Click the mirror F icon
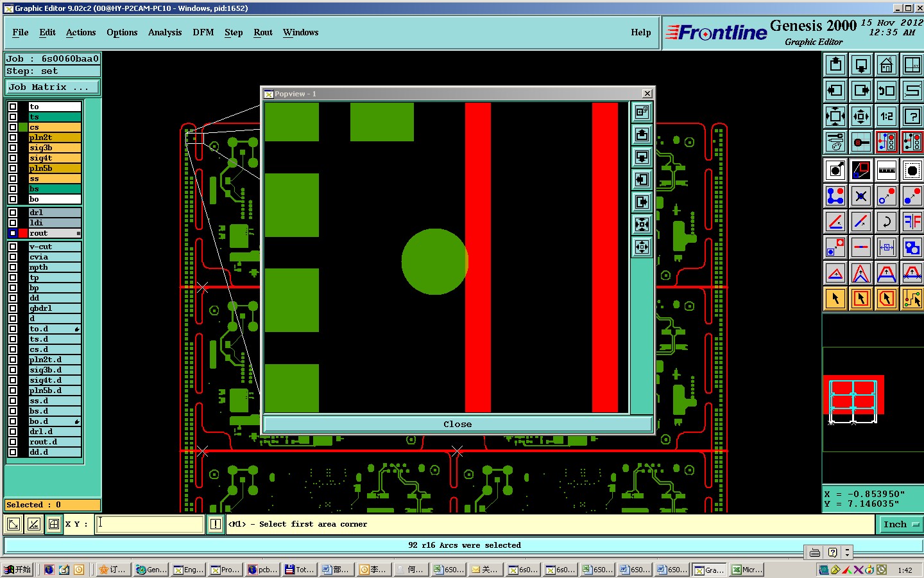 click(912, 222)
